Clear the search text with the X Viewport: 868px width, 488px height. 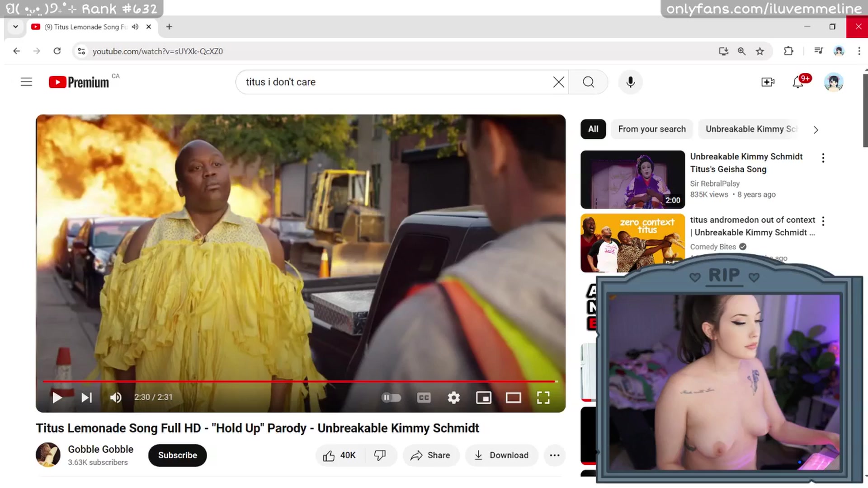pyautogui.click(x=559, y=82)
